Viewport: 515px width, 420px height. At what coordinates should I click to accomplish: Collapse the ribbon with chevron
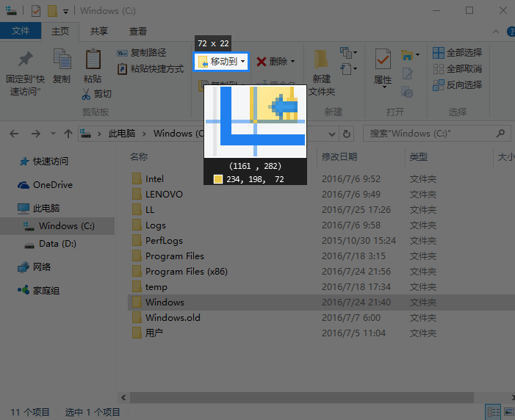tap(496, 32)
